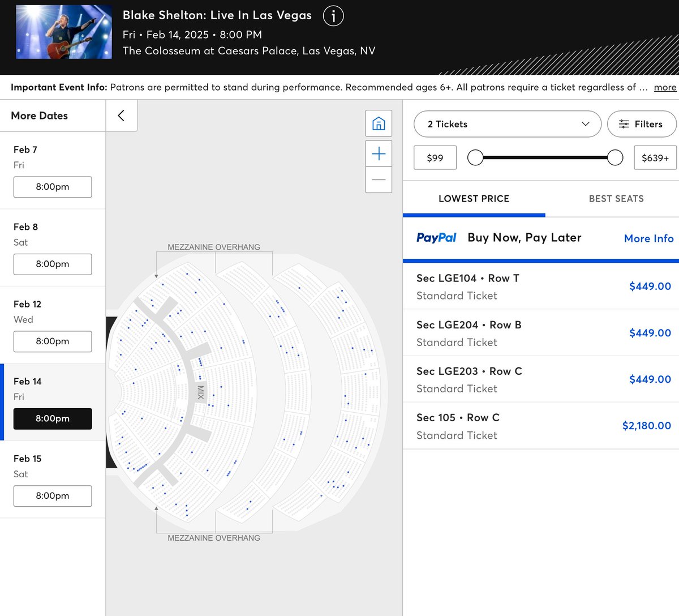
Task: Grab the left price slider handle
Action: tap(475, 157)
